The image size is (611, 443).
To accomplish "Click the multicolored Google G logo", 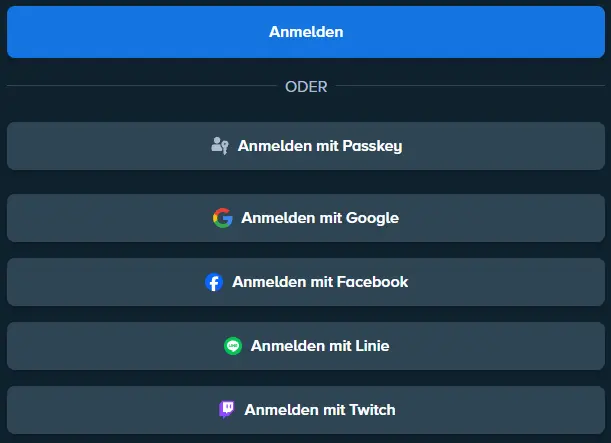I will [223, 218].
